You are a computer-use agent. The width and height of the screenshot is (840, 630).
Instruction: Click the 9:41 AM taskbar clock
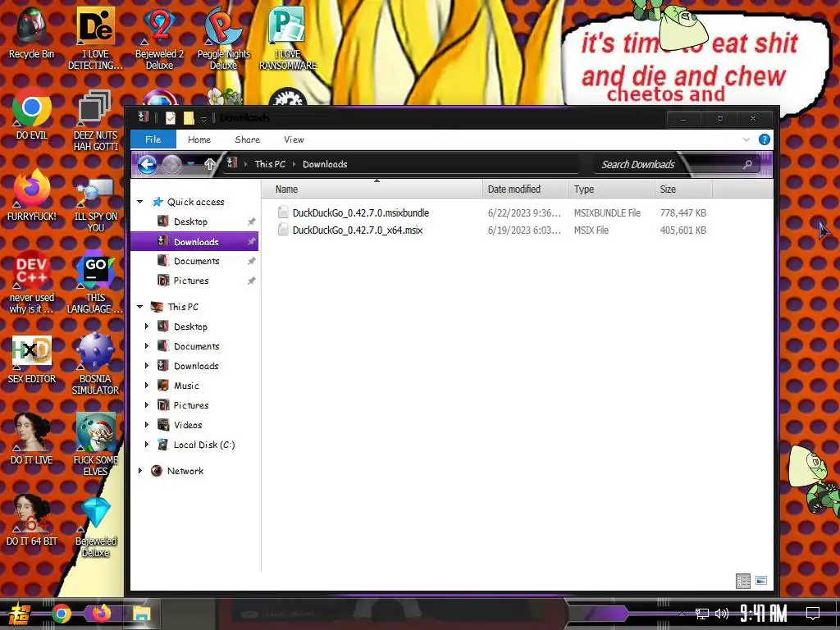pyautogui.click(x=764, y=613)
